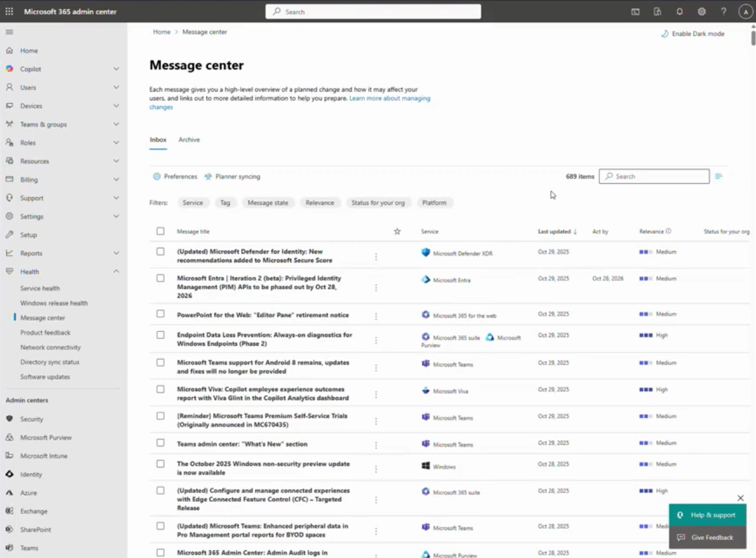Image resolution: width=756 pixels, height=558 pixels.
Task: Open the app launcher waffle icon
Action: click(x=9, y=12)
